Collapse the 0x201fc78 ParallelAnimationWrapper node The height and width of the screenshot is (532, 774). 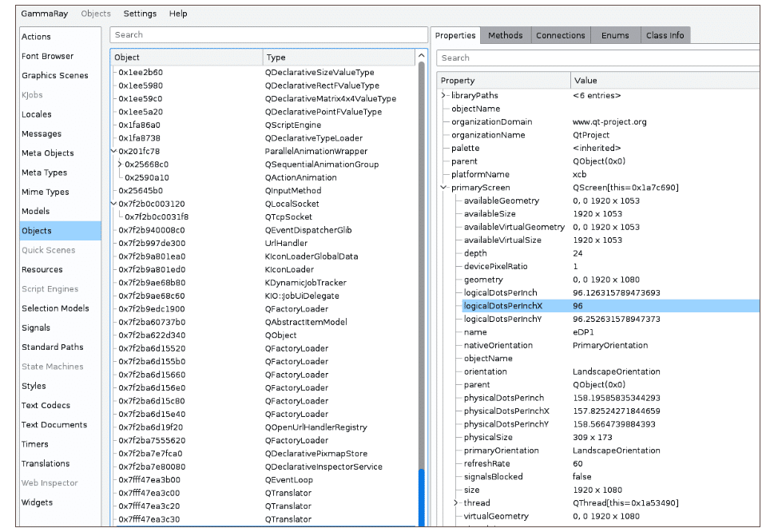point(113,152)
